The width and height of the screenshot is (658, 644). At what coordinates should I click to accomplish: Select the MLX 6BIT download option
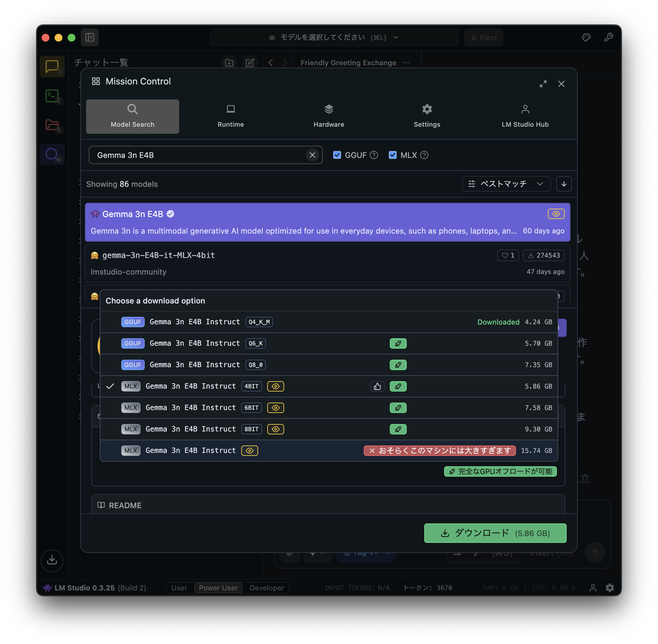(x=329, y=407)
